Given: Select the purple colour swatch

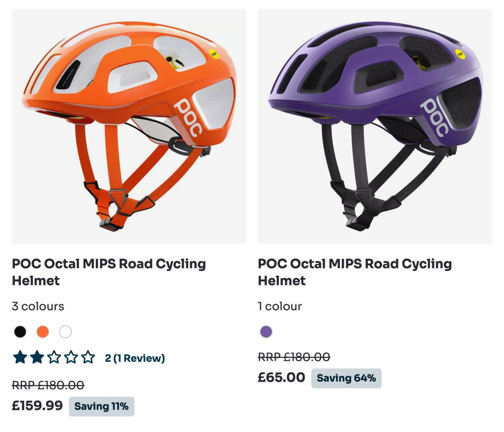Looking at the screenshot, I should pyautogui.click(x=266, y=332).
